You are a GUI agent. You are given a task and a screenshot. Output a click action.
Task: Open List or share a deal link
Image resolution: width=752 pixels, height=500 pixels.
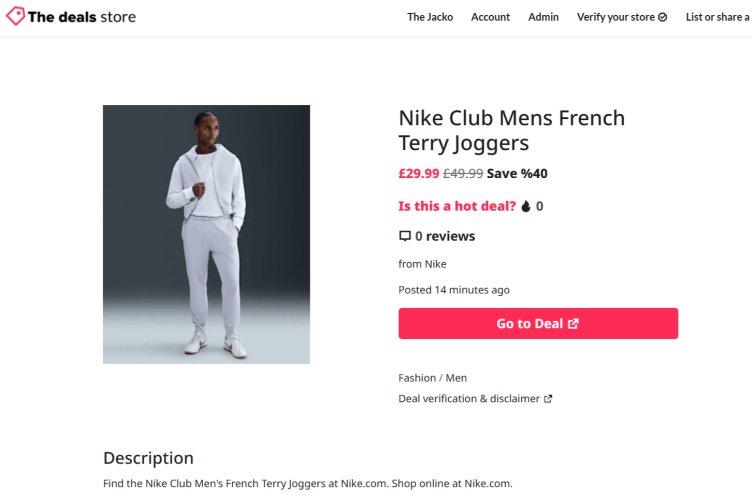tap(718, 17)
